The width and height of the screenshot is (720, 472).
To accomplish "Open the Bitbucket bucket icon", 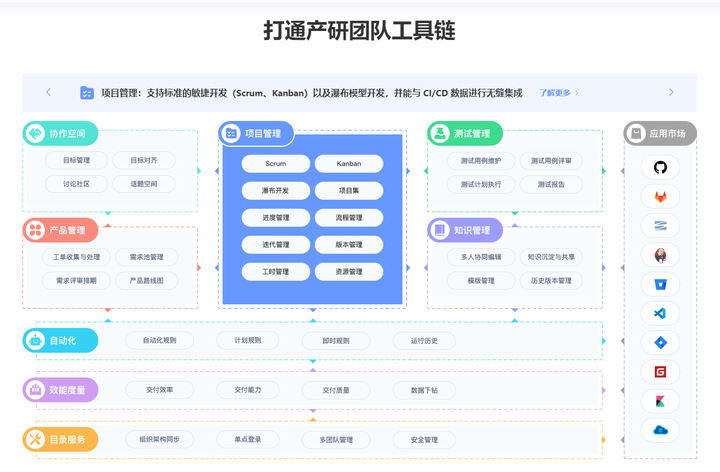I will click(660, 285).
